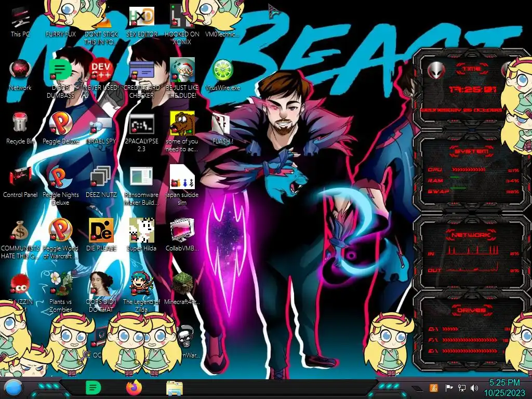This screenshot has width=532, height=399.
Task: Click the volume speaker tray icon
Action: (x=474, y=388)
